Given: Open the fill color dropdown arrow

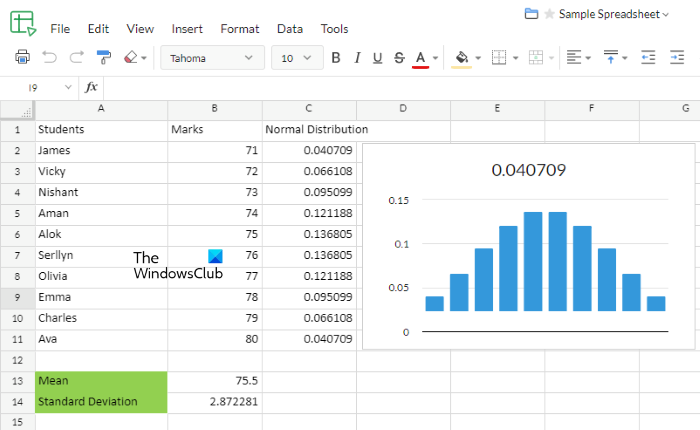Looking at the screenshot, I should (478, 58).
